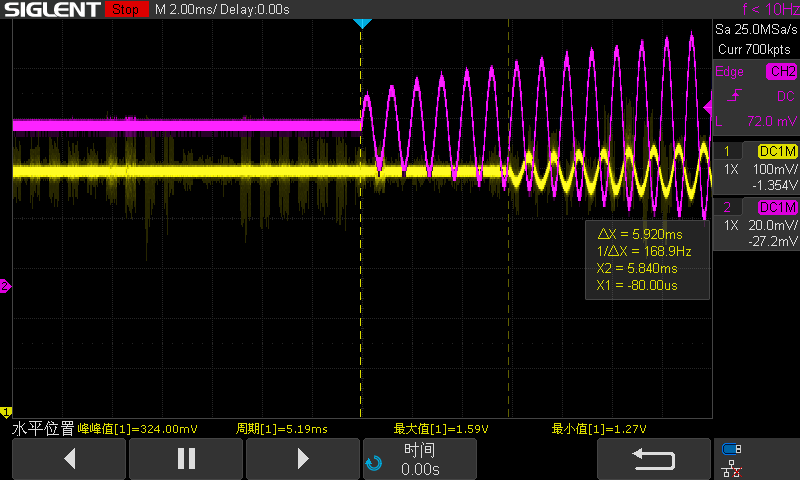Viewport: 800px width, 480px height.
Task: Click the rising edge slope icon
Action: 734,95
